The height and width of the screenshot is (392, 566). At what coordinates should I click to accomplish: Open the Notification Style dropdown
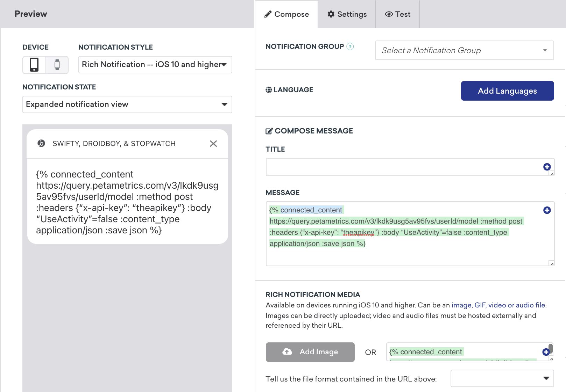click(155, 65)
